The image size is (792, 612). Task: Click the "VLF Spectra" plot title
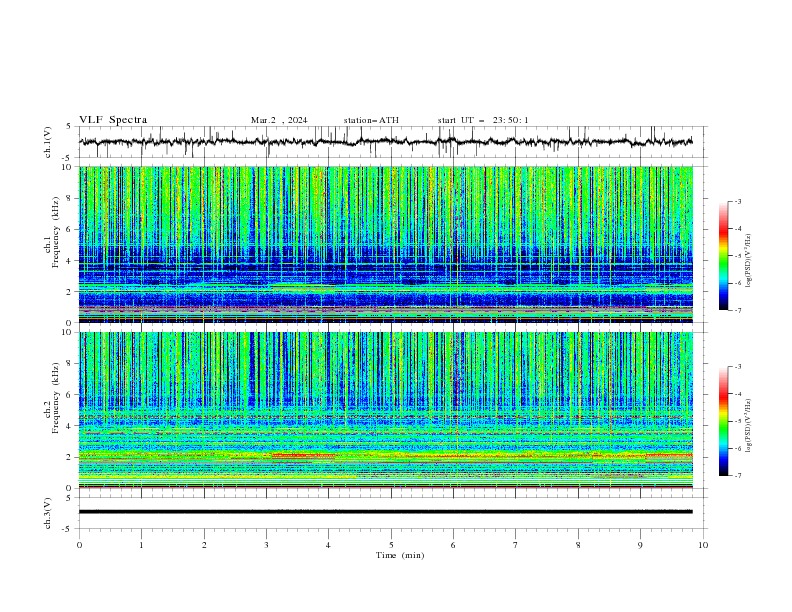[113, 120]
